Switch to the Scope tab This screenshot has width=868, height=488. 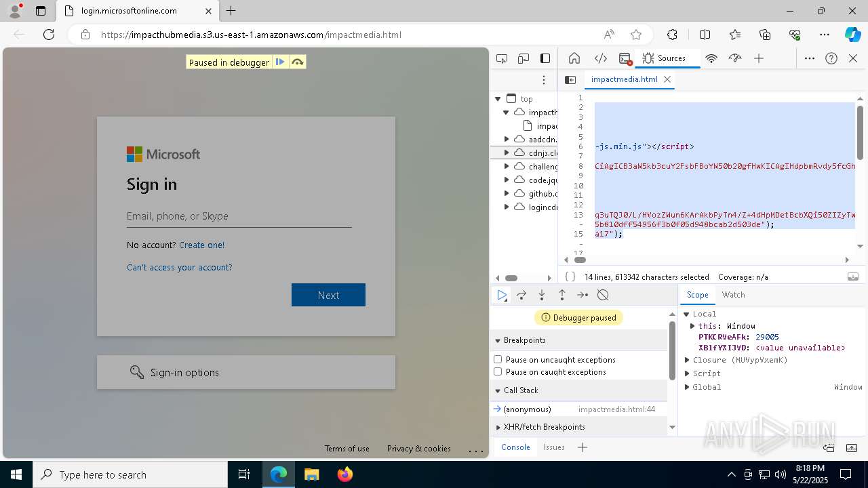(697, 295)
